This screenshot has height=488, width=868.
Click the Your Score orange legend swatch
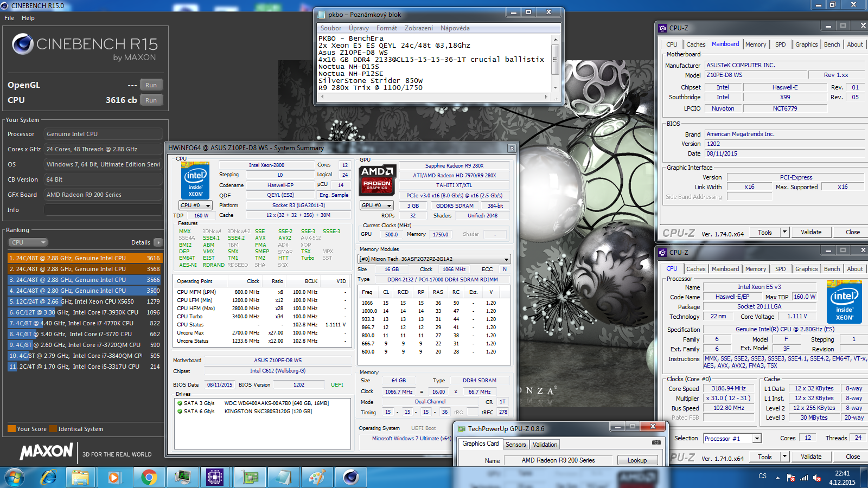pos(11,429)
